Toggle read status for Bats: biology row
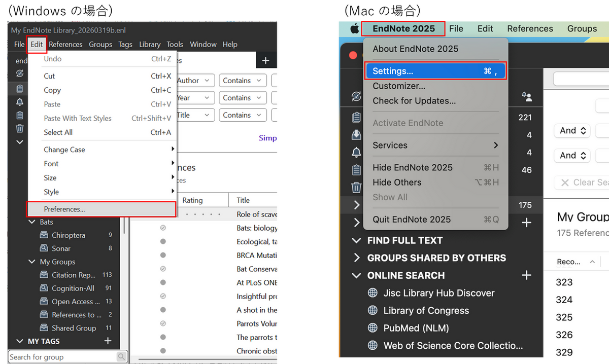 tap(163, 228)
